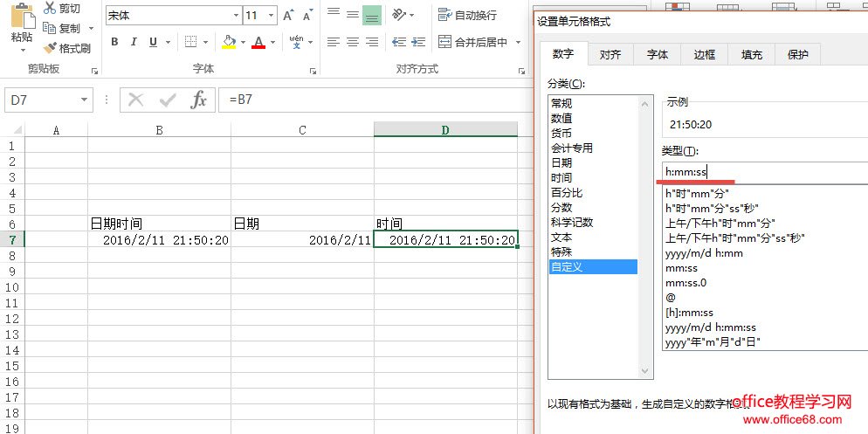Open font size dropdown
Screen dimensions: 868x434
coord(272,16)
